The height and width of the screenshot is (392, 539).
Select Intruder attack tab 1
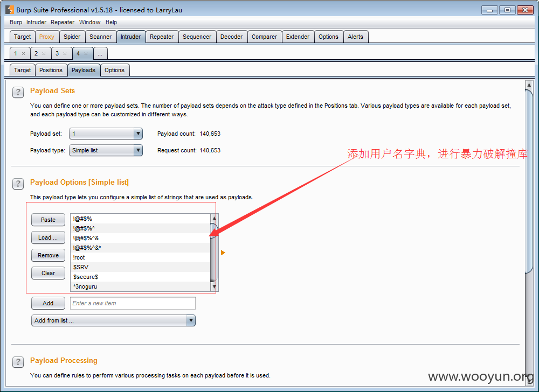pos(16,53)
